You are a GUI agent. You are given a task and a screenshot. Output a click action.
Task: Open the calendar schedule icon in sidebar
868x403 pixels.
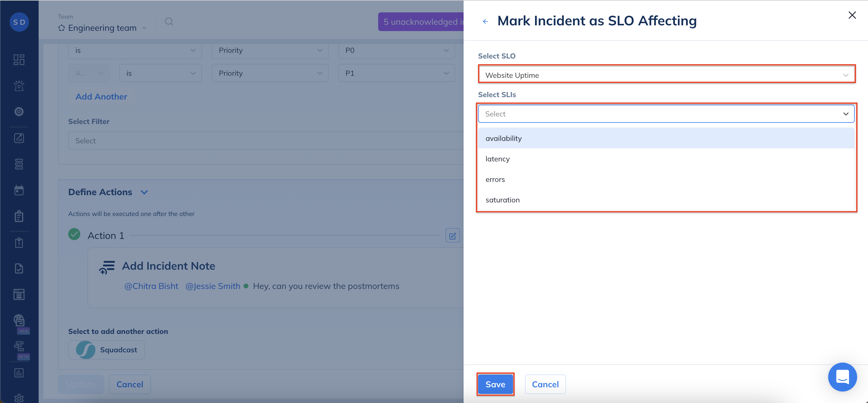click(x=19, y=190)
